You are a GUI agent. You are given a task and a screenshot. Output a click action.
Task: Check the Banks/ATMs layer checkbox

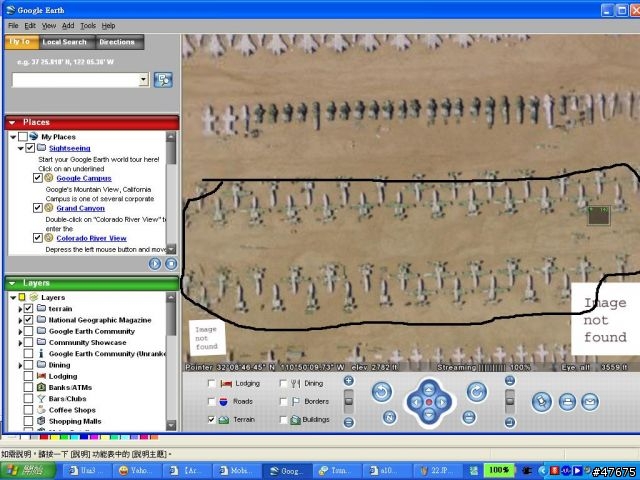point(28,387)
